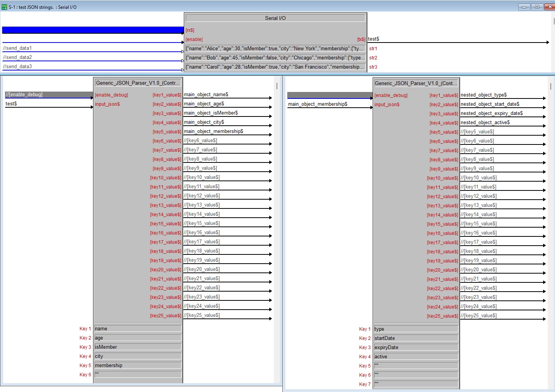The height and width of the screenshot is (392, 555).
Task: Edit Key 4 'city' parameter field
Action: pos(138,356)
